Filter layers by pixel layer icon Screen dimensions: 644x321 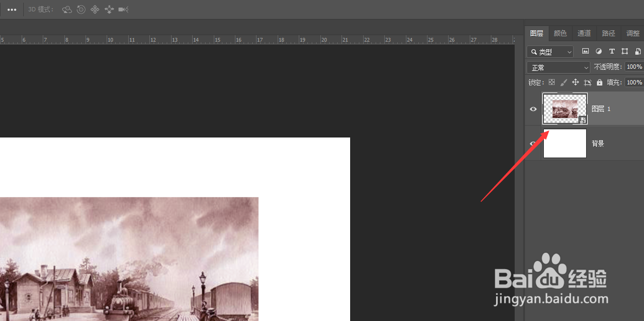(586, 51)
